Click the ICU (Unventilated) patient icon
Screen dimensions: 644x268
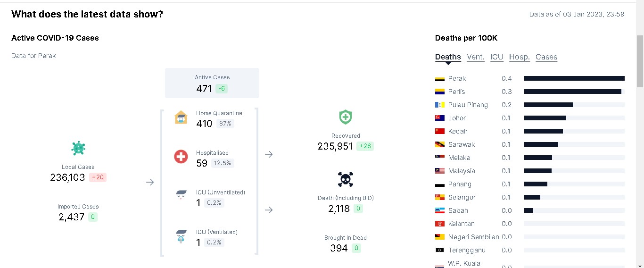(x=181, y=196)
